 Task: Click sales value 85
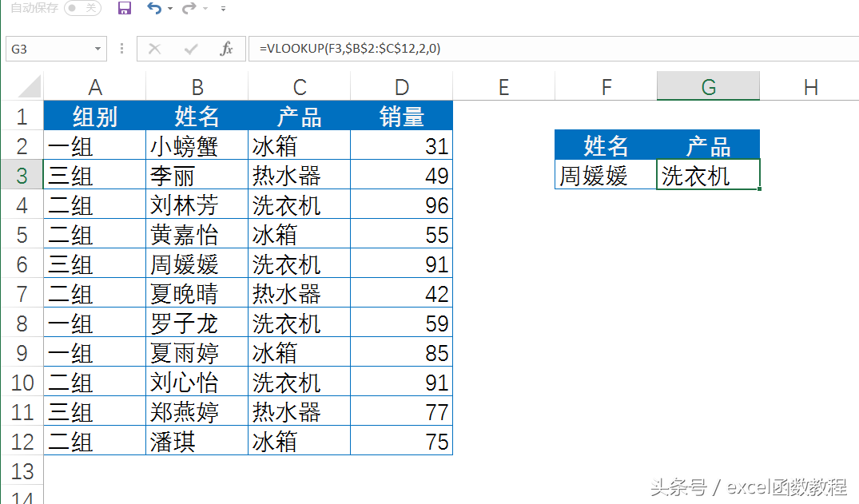point(402,353)
